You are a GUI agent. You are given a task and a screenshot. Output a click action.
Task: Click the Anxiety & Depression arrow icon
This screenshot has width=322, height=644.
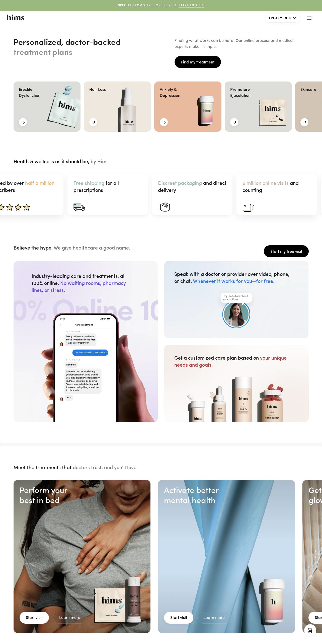[x=164, y=122]
